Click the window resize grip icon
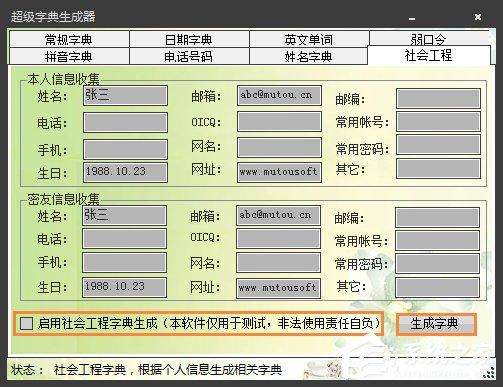503x387 pixels. pos(489,372)
